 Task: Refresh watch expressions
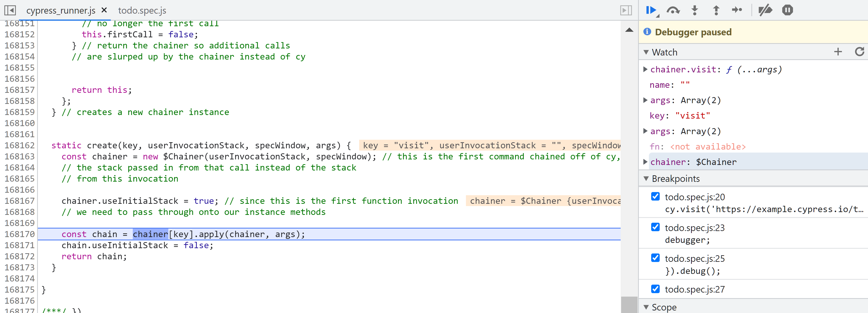[859, 52]
